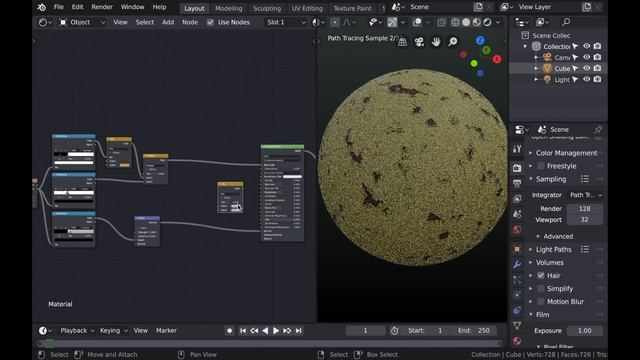Pin the properties editor context
Screen dimensions: 640x360
coord(598,130)
